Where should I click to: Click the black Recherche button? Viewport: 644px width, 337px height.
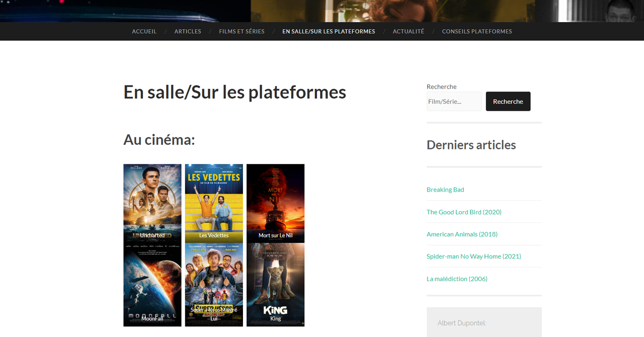pyautogui.click(x=508, y=101)
